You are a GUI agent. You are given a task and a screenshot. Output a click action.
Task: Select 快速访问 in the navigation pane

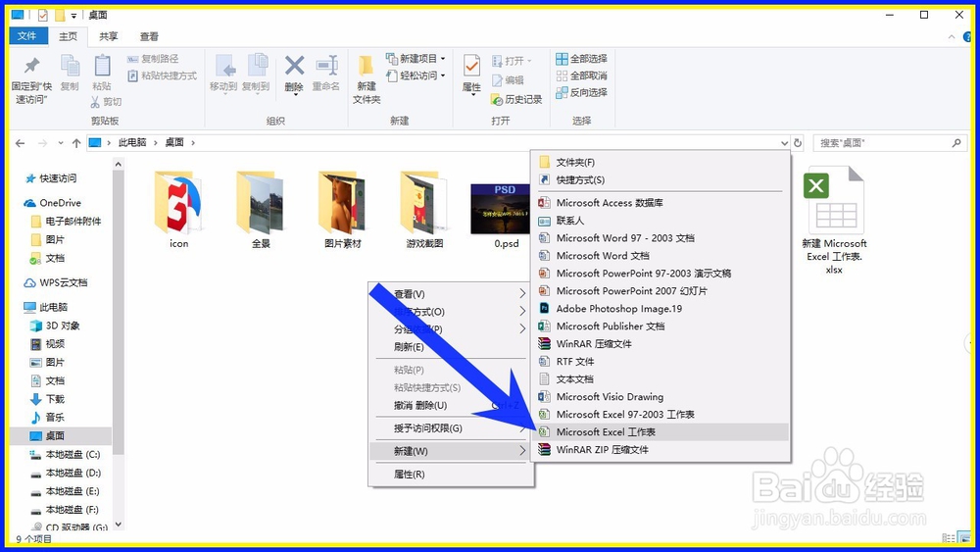click(x=51, y=178)
